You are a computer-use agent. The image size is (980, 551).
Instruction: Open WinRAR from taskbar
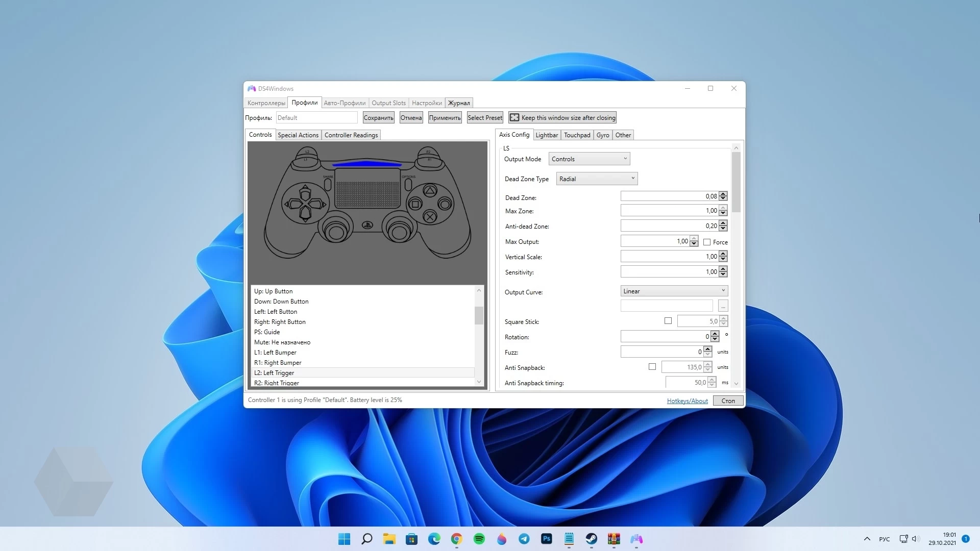[x=614, y=539]
